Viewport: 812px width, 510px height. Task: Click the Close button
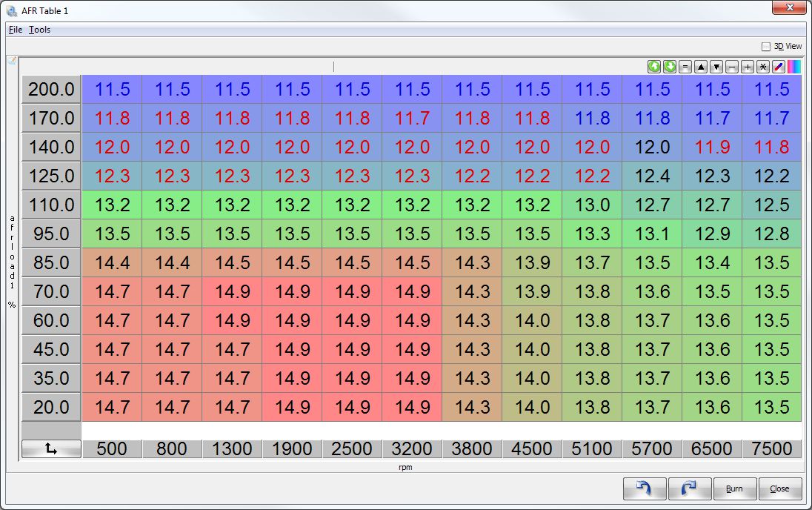(779, 489)
